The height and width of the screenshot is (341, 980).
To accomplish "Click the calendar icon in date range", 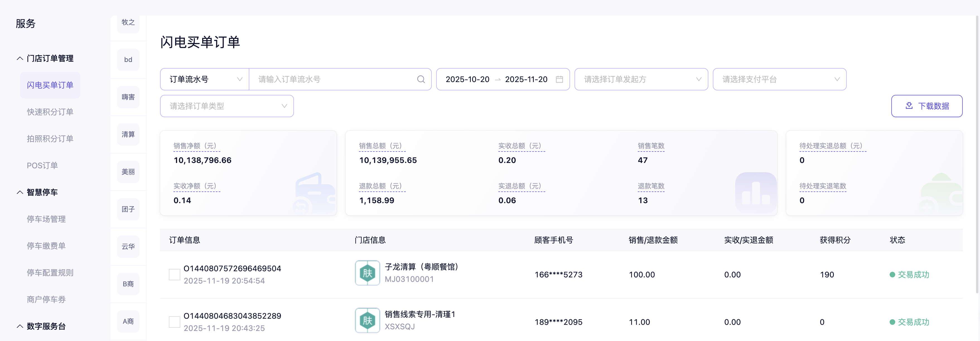I will tap(559, 79).
